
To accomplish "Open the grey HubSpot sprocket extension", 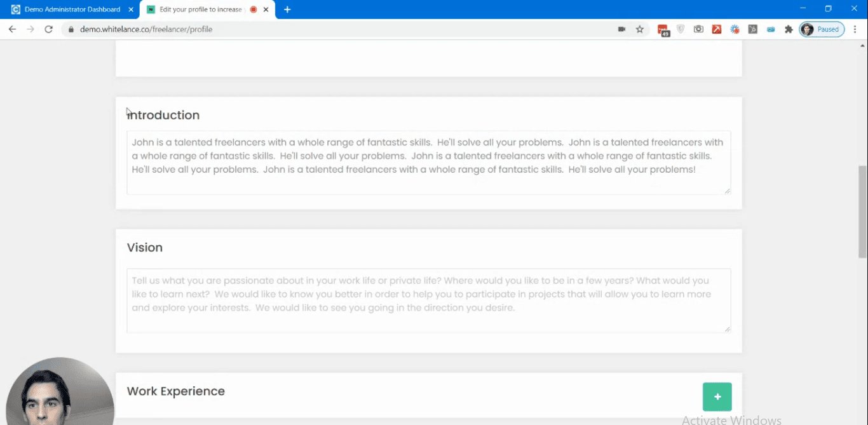I will [753, 29].
